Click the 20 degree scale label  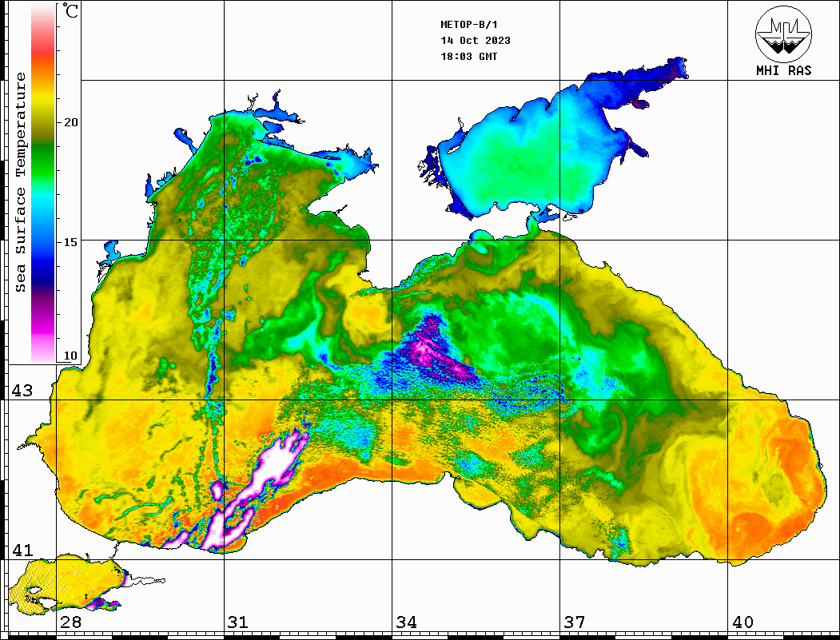click(x=70, y=122)
